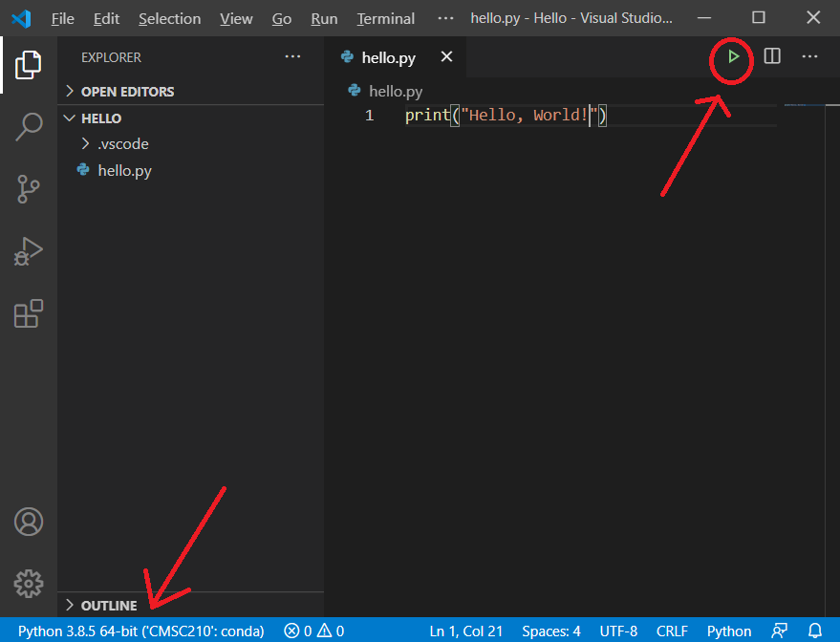Viewport: 840px width, 642px height.
Task: Collapse the HELLO folder section
Action: click(x=191, y=118)
